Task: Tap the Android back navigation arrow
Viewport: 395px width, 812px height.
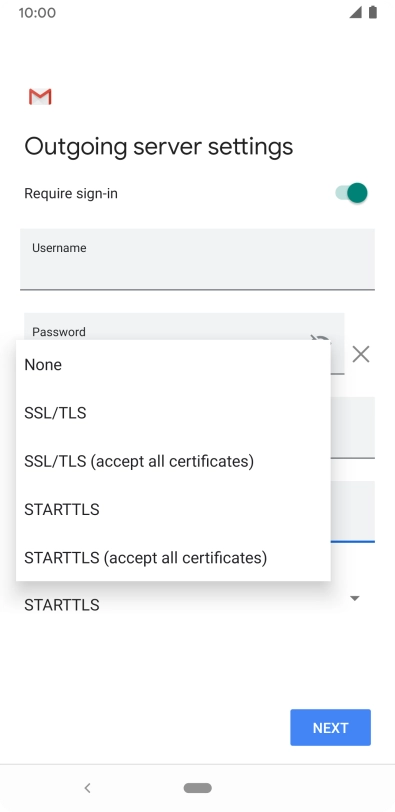Action: [87, 788]
